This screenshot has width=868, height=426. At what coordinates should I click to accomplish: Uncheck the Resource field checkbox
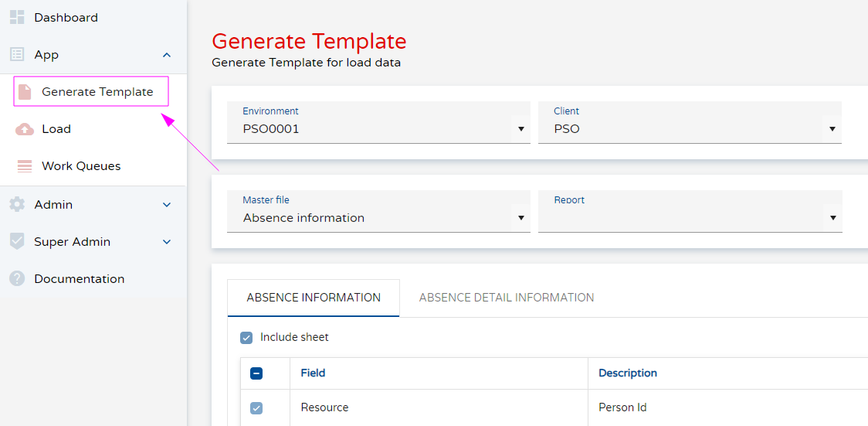256,408
